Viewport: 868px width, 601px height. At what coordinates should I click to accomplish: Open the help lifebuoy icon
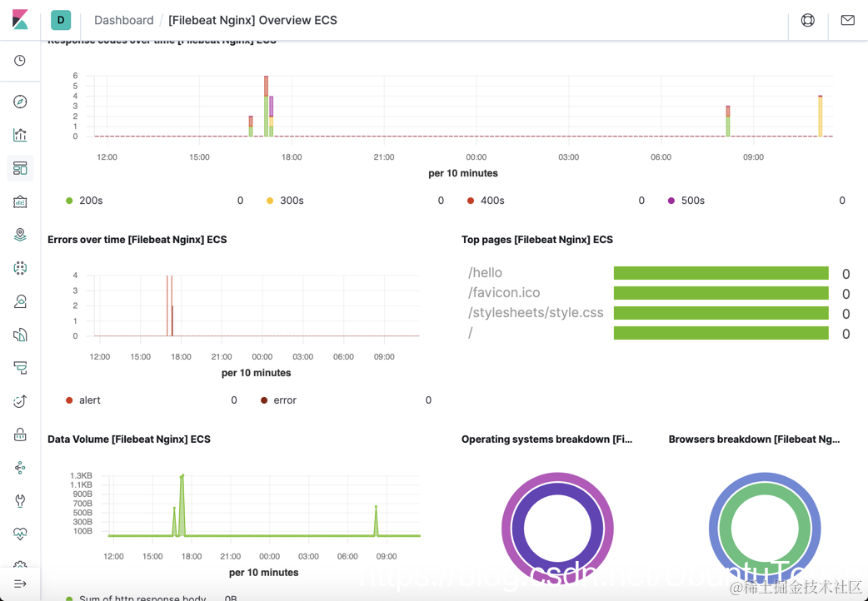click(808, 20)
